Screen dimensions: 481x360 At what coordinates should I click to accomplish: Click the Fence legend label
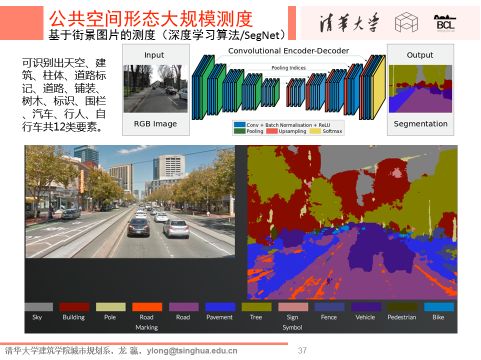329,317
